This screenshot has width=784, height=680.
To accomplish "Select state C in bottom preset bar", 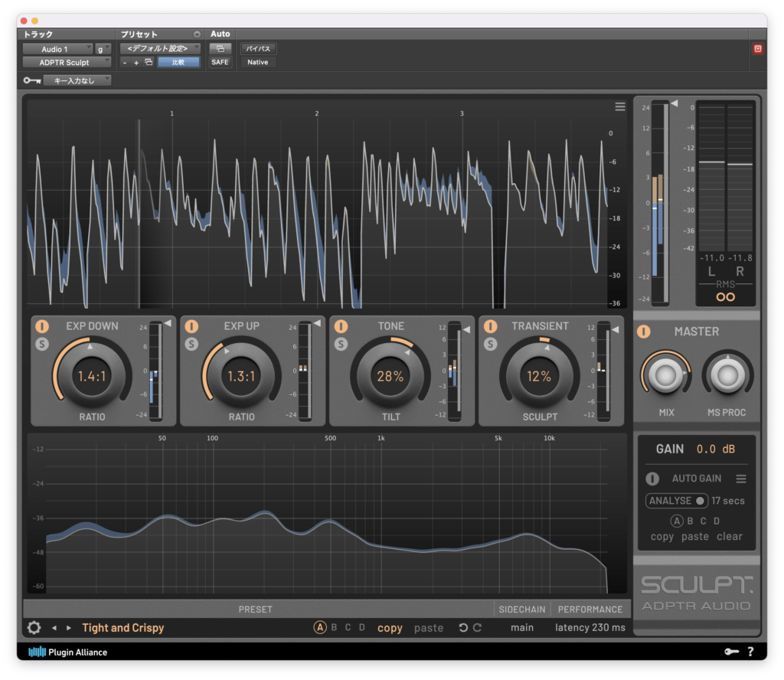I will coord(348,627).
